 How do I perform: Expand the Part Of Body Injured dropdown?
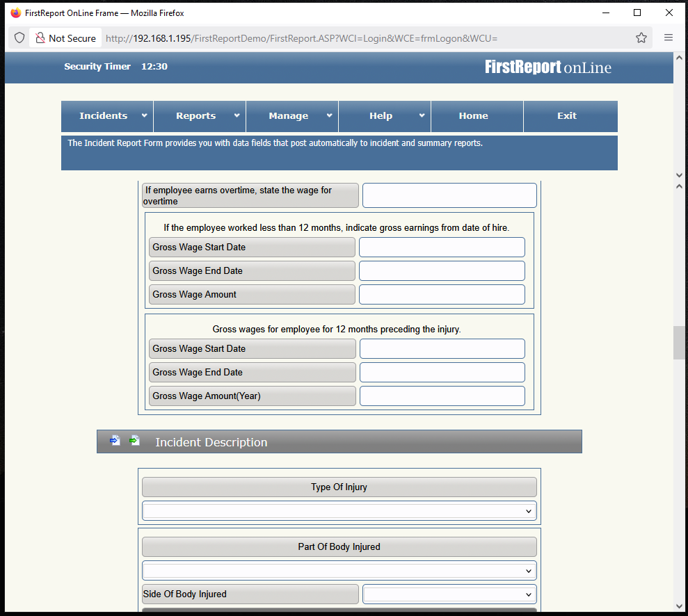click(339, 571)
